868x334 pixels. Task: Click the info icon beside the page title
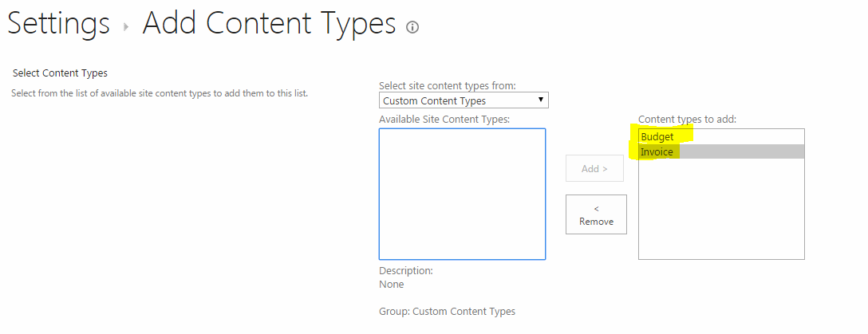412,27
